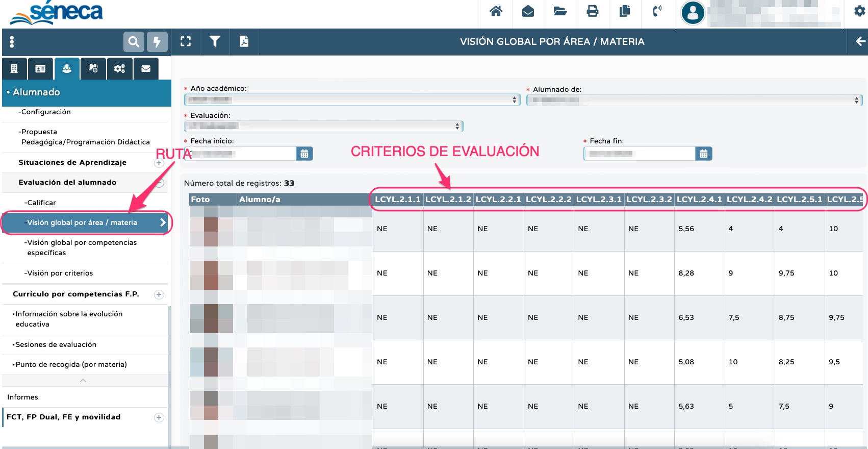Click the Informes link
Viewport: 868px width, 449px height.
(22, 397)
